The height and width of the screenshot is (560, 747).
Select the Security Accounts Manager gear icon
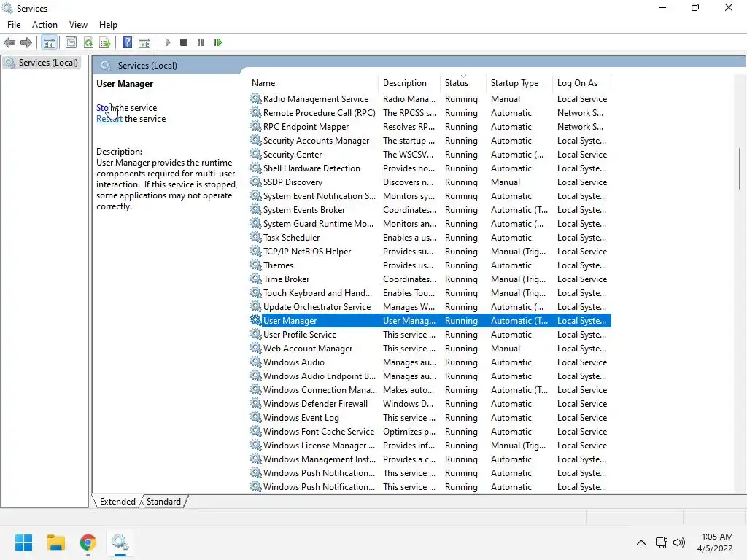pyautogui.click(x=256, y=141)
